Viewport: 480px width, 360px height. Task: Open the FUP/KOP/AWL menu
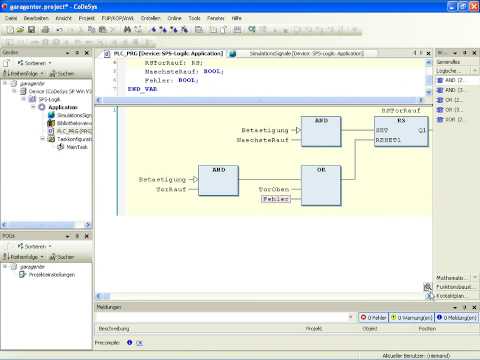117,18
